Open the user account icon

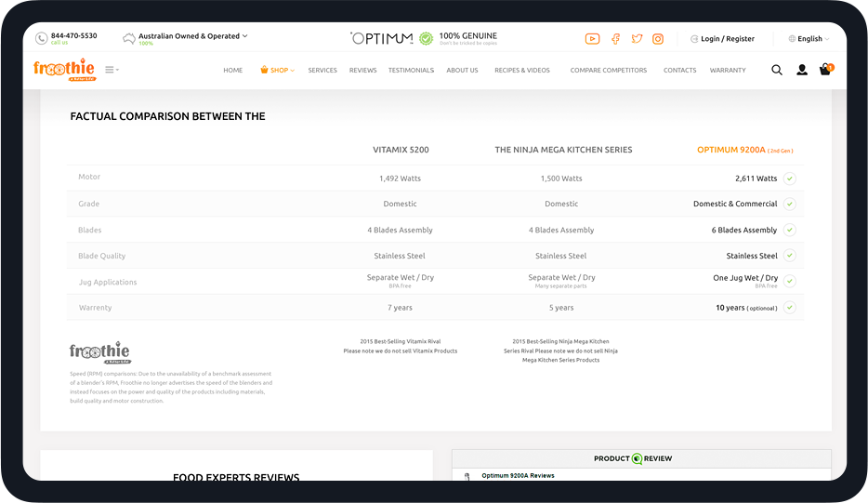pos(802,70)
